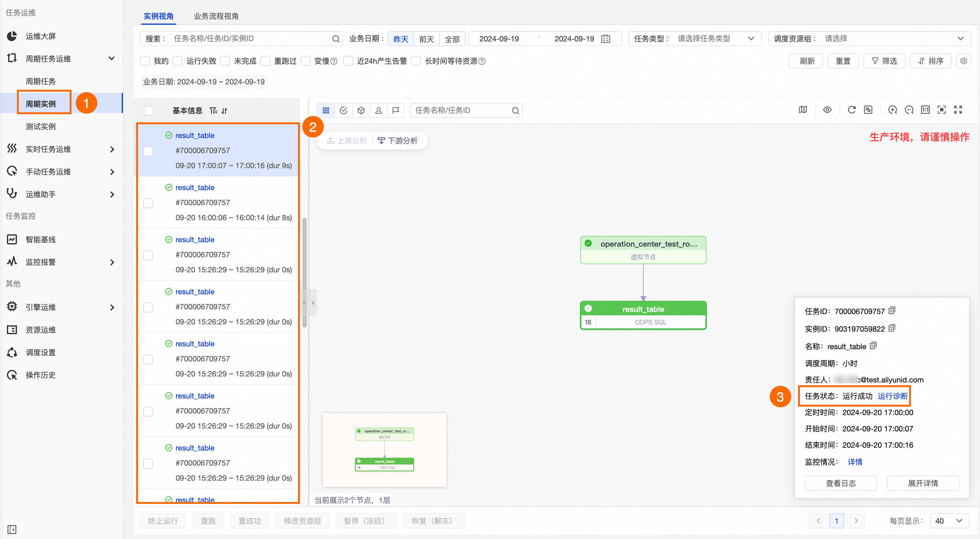
Task: Switch to the 业务流程视角 tab
Action: 216,16
